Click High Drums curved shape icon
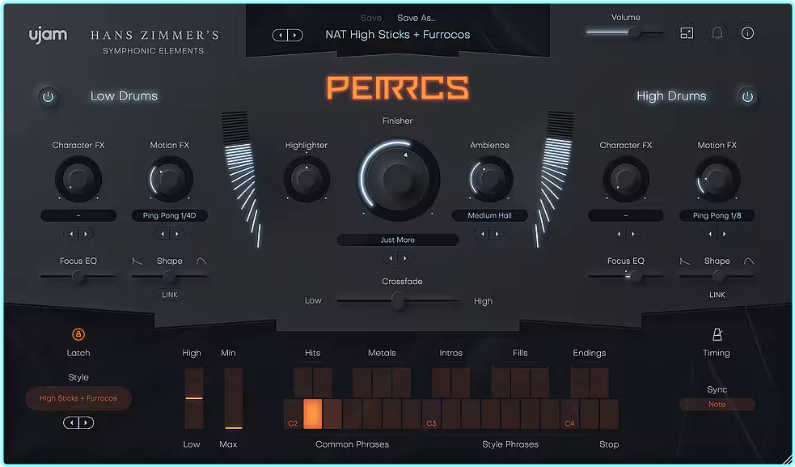 749,261
